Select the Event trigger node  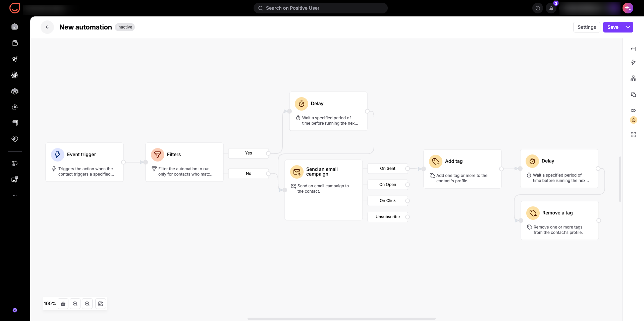(85, 162)
